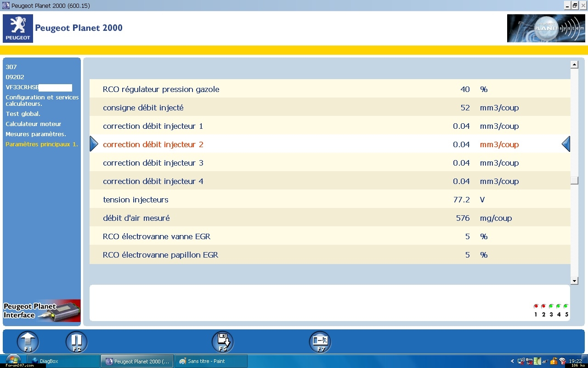Viewport: 588px width, 368px height.
Task: Click the parameter list scrollbar thumb
Action: 574,180
